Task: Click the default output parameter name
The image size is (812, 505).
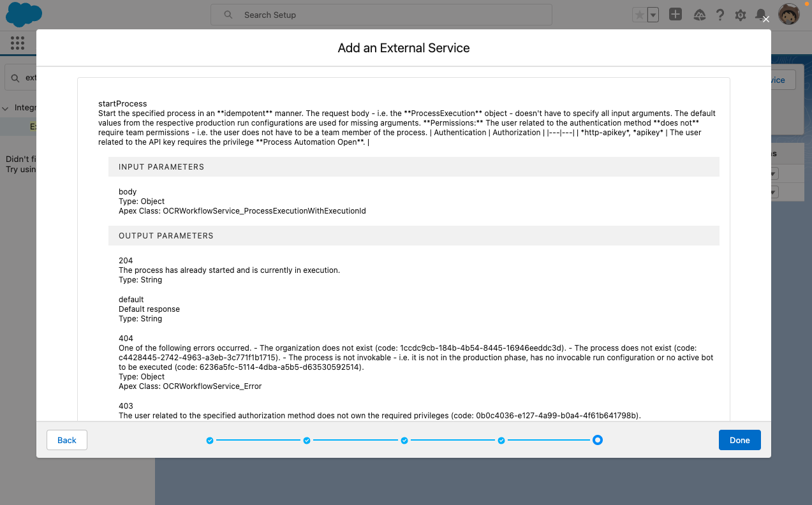Action: pos(131,299)
